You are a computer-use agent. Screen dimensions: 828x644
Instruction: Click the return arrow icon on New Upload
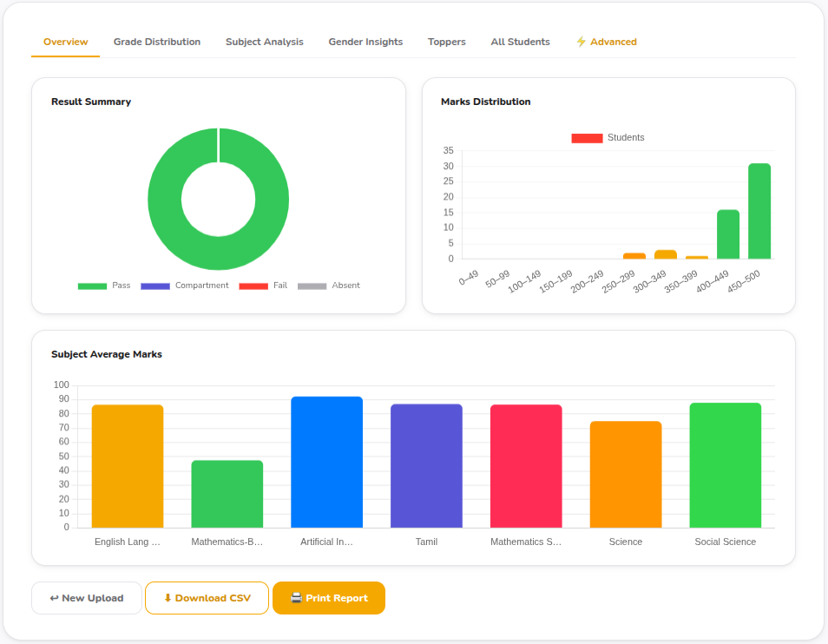point(54,598)
